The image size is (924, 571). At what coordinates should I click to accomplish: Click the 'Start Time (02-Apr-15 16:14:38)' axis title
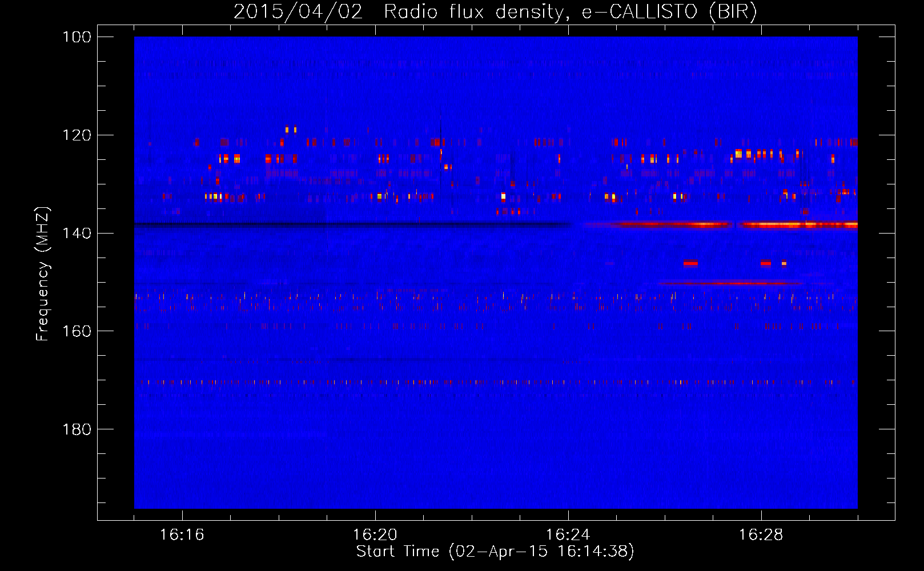pyautogui.click(x=495, y=552)
